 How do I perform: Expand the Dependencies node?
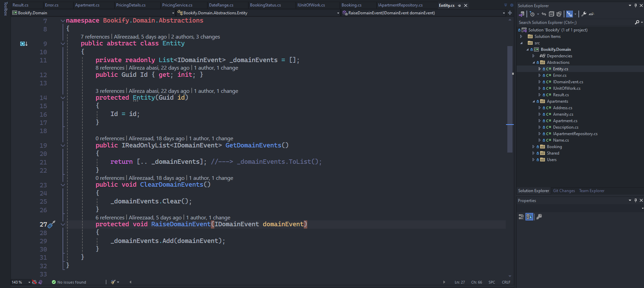point(533,56)
